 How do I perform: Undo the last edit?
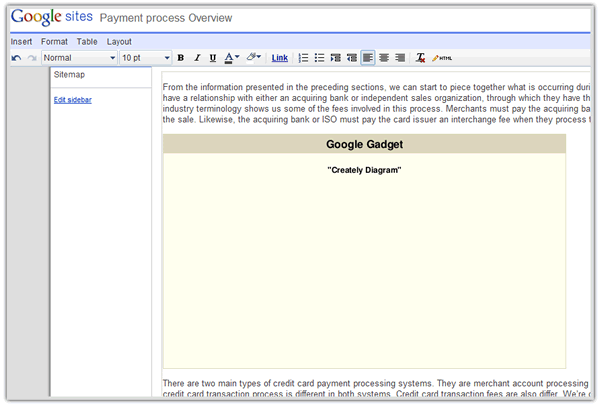coord(16,58)
